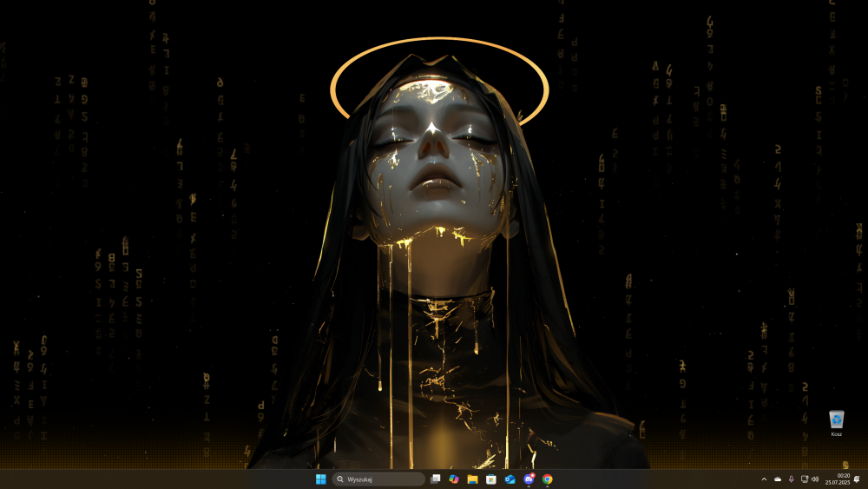Open the volume speaker tray icon
This screenshot has height=489, width=868.
[x=815, y=479]
